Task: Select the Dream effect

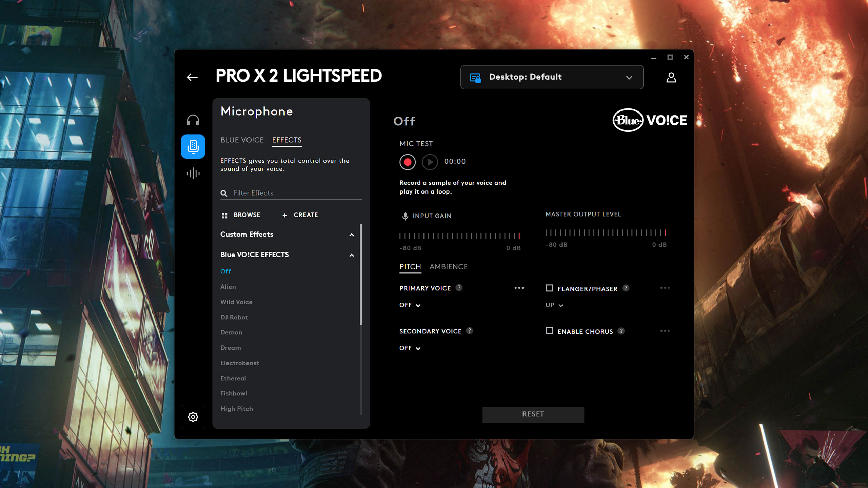Action: 231,348
